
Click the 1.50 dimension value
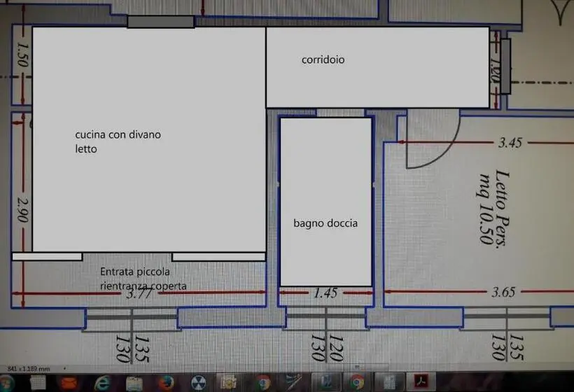coord(22,55)
